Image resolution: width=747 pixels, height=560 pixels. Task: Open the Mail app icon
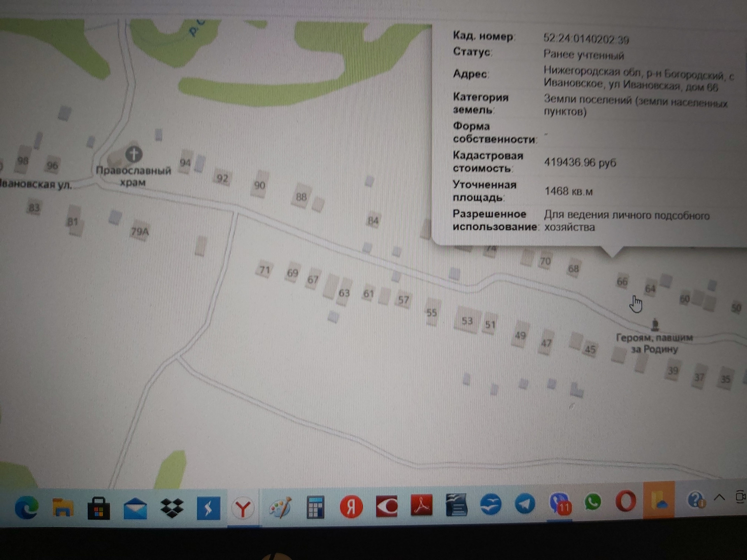pyautogui.click(x=135, y=508)
